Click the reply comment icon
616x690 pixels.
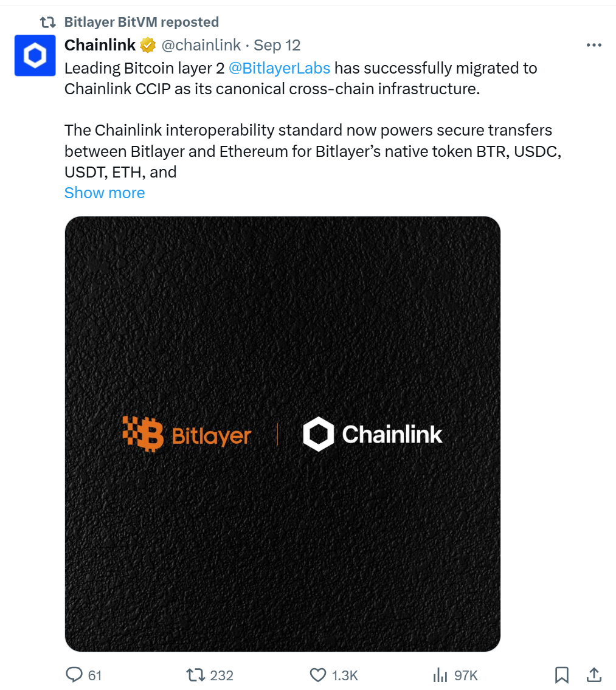pos(74,675)
